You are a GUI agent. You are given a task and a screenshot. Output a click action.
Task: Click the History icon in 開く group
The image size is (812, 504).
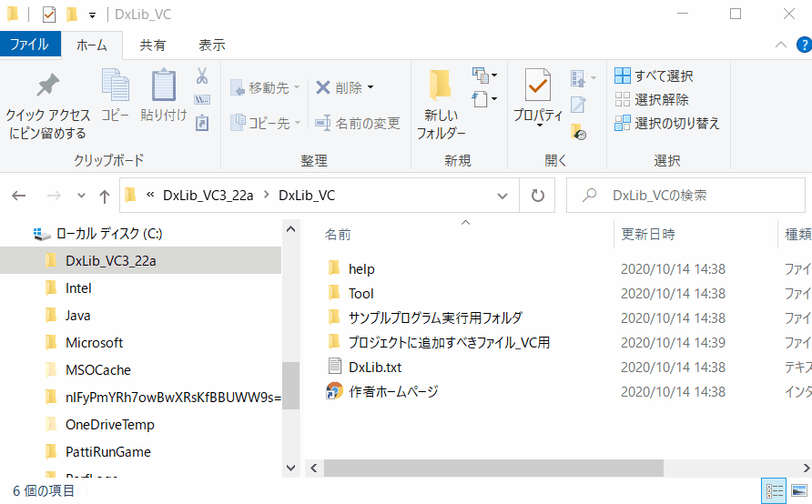578,132
